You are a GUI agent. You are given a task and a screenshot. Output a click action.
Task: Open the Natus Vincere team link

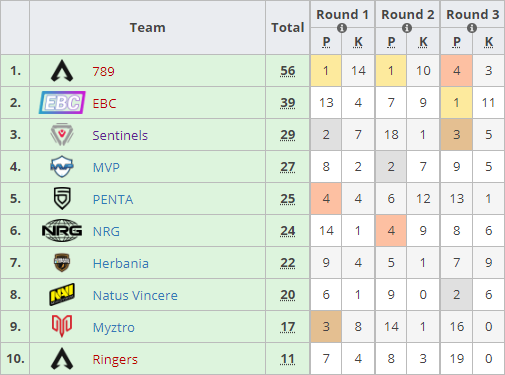pos(135,295)
